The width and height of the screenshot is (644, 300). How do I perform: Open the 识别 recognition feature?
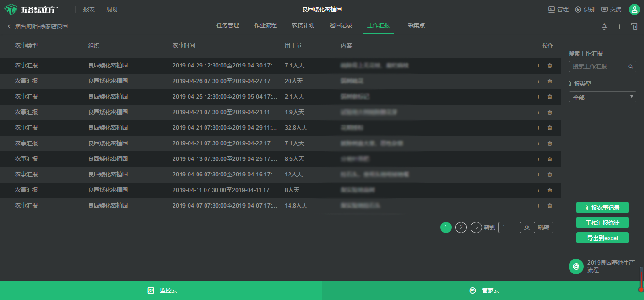pyautogui.click(x=585, y=9)
